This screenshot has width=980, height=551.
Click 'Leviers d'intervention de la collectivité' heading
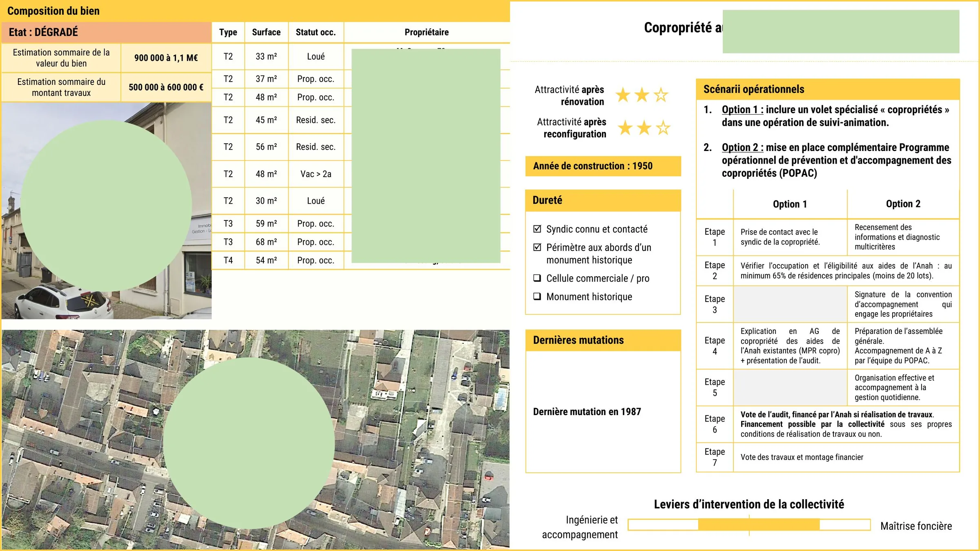749,504
